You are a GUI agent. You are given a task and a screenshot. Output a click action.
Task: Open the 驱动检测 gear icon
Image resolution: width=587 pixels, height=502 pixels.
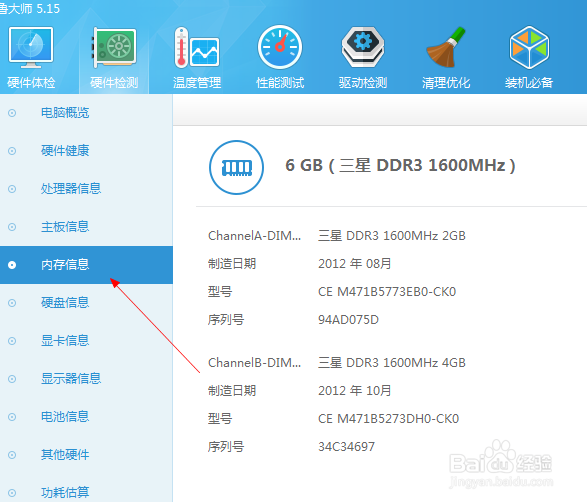point(363,47)
